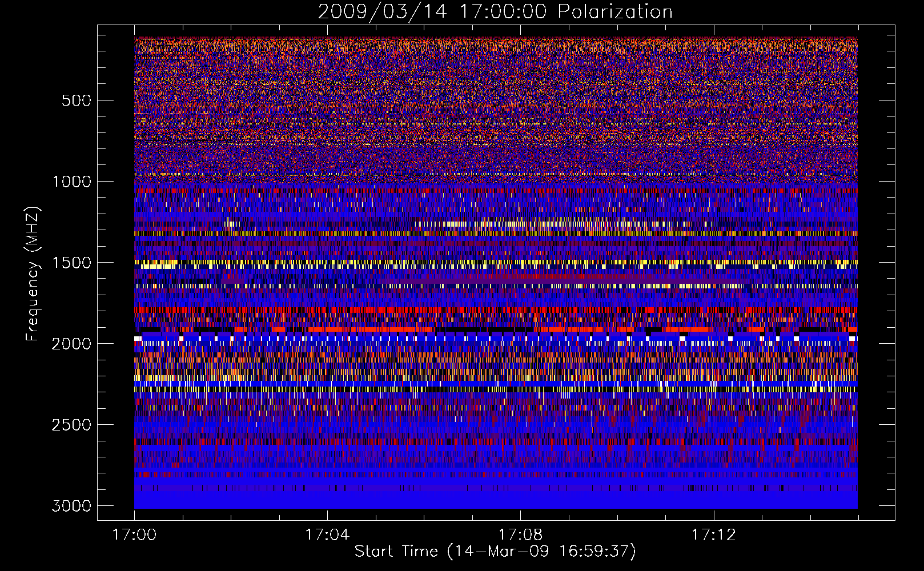The height and width of the screenshot is (571, 924).
Task: Click the 500 frequency tick label
Action: pos(76,100)
